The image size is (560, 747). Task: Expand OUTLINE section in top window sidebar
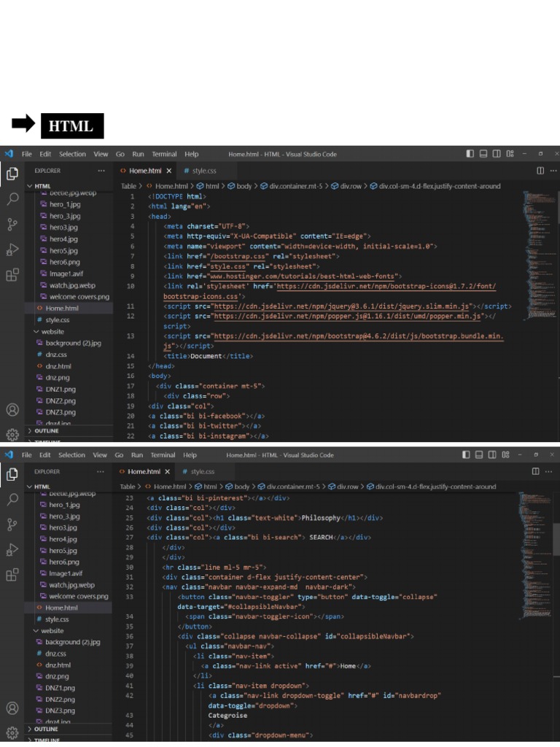tap(46, 430)
